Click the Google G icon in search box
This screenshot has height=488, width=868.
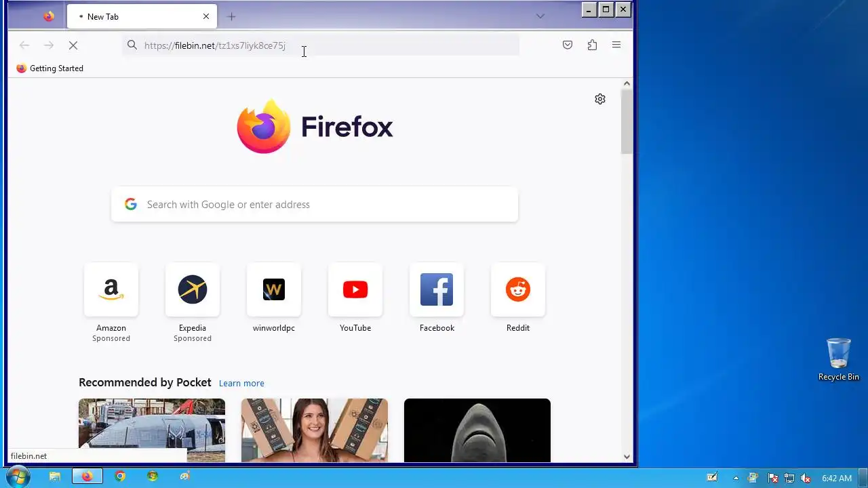coord(131,204)
